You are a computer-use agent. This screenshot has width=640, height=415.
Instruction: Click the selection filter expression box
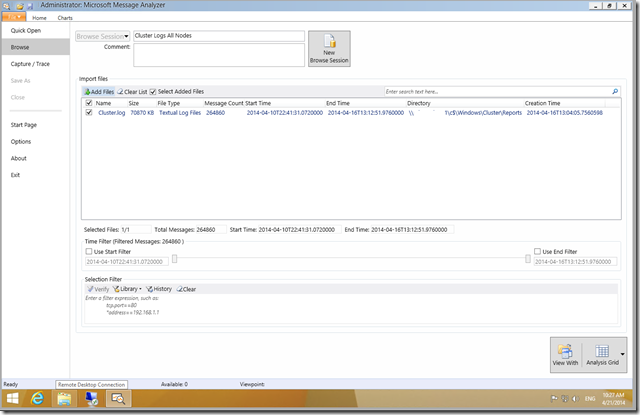pos(351,309)
